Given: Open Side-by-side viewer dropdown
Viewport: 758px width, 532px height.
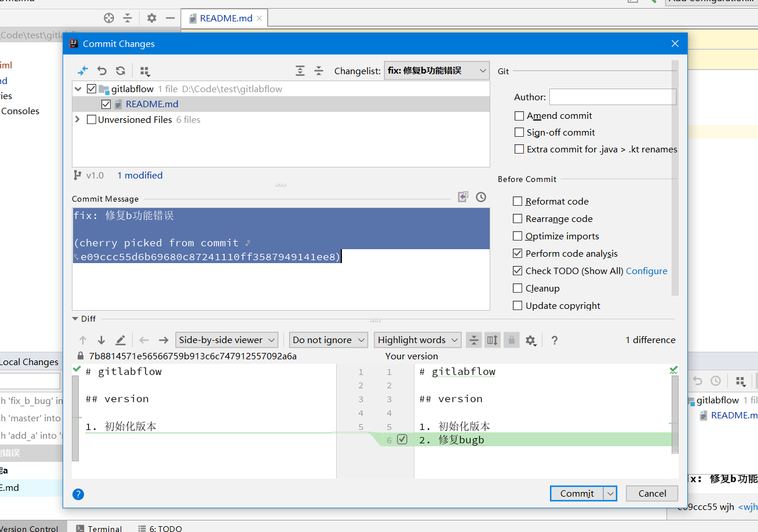Looking at the screenshot, I should coord(227,340).
